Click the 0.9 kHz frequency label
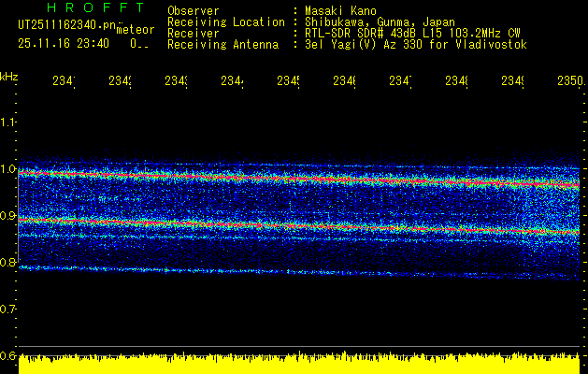The width and height of the screenshot is (588, 374). tap(7, 215)
